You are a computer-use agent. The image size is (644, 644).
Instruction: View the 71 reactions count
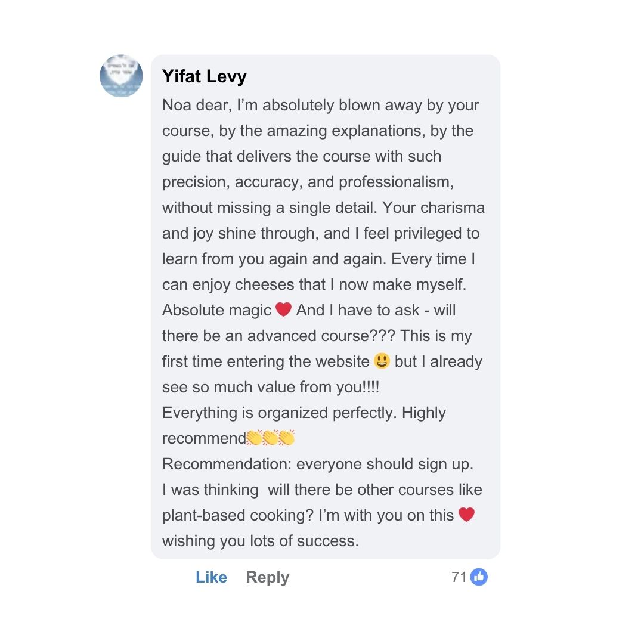[459, 577]
